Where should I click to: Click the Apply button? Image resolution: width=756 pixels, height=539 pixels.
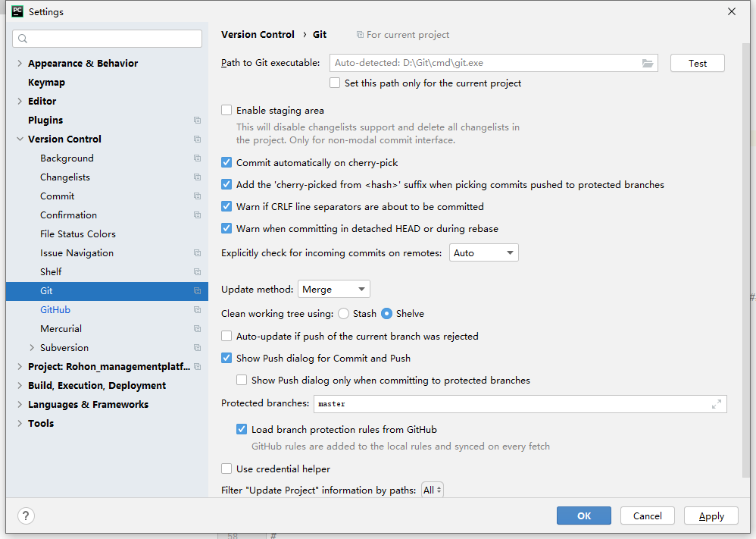[711, 515]
